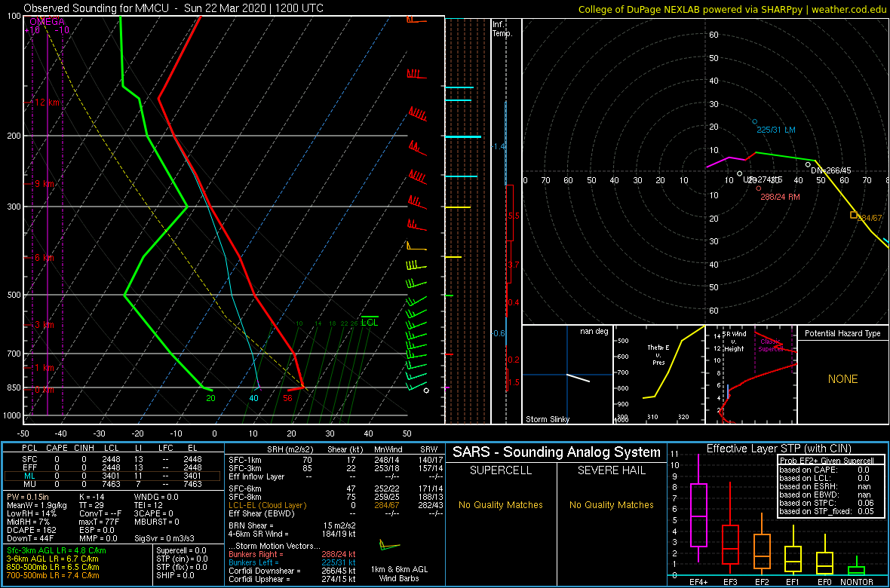
Task: Click No Quality Matches under SEVERE HAIL
Action: (x=611, y=505)
